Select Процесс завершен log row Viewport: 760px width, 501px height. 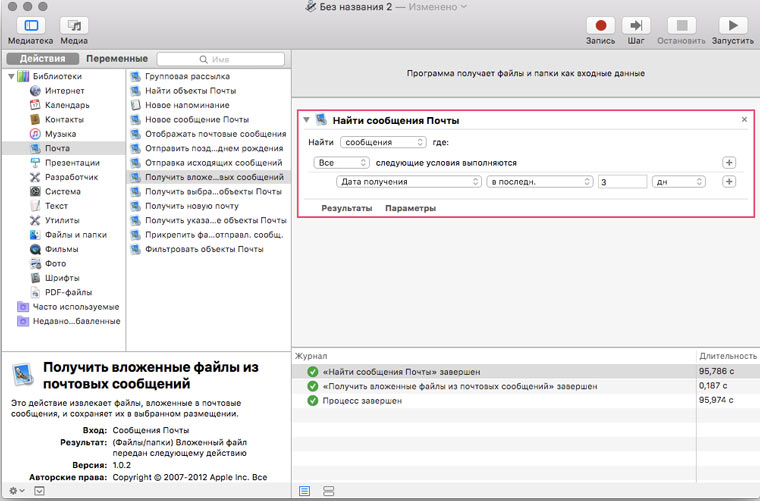[x=526, y=401]
